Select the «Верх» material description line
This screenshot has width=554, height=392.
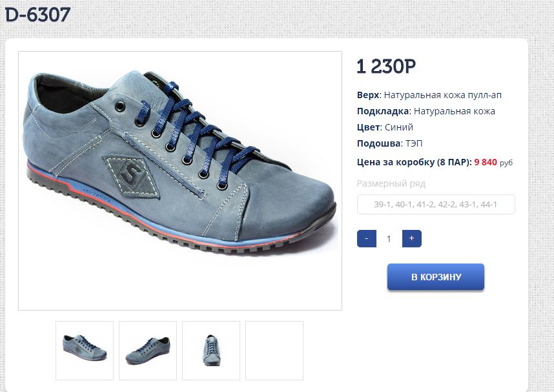[429, 95]
